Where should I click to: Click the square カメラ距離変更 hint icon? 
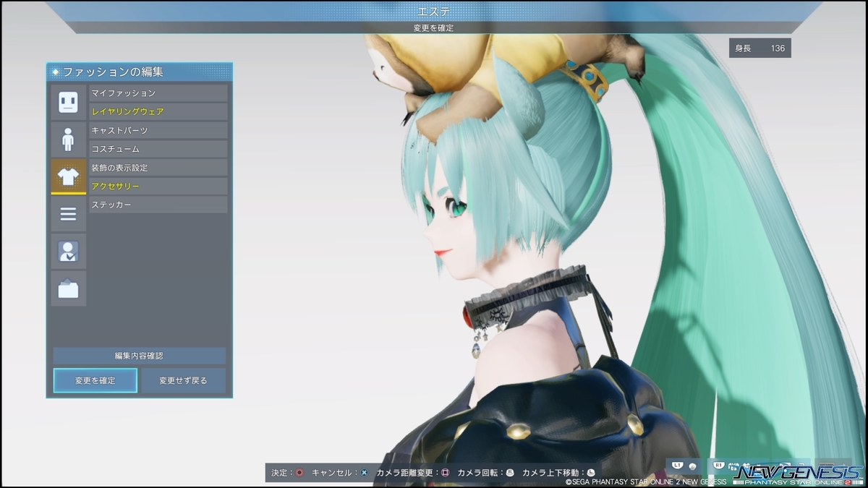click(x=446, y=473)
